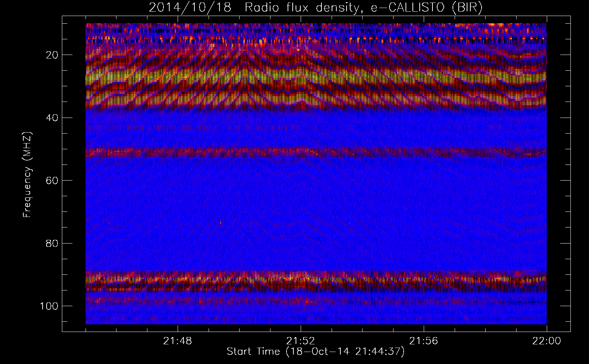Click the plot title '2014/10/18 Radio flux density'
This screenshot has width=589, height=364.
tap(316, 8)
